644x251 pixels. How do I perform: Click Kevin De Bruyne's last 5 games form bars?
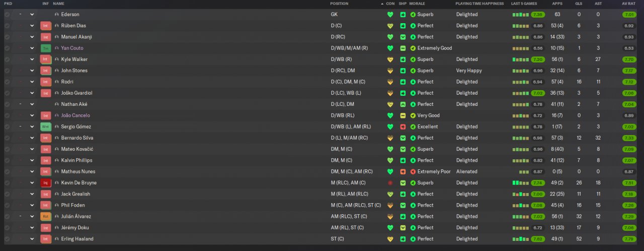[521, 183]
